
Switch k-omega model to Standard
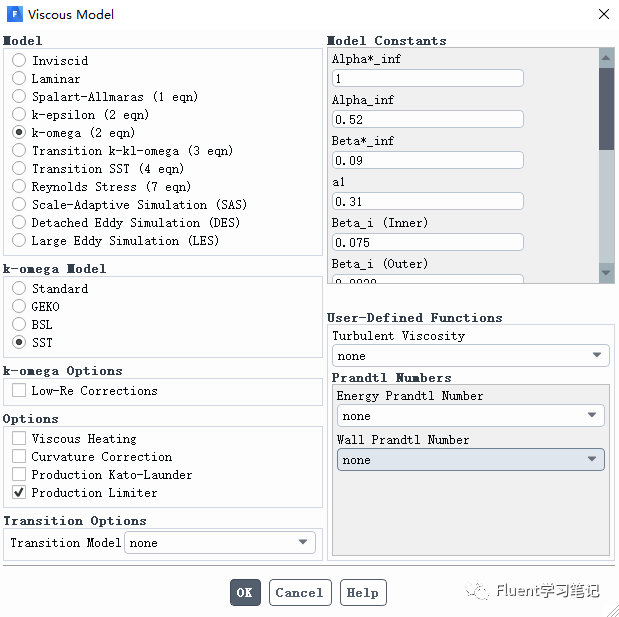(19, 289)
